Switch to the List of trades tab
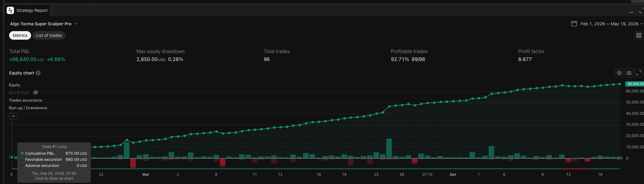 pyautogui.click(x=49, y=35)
